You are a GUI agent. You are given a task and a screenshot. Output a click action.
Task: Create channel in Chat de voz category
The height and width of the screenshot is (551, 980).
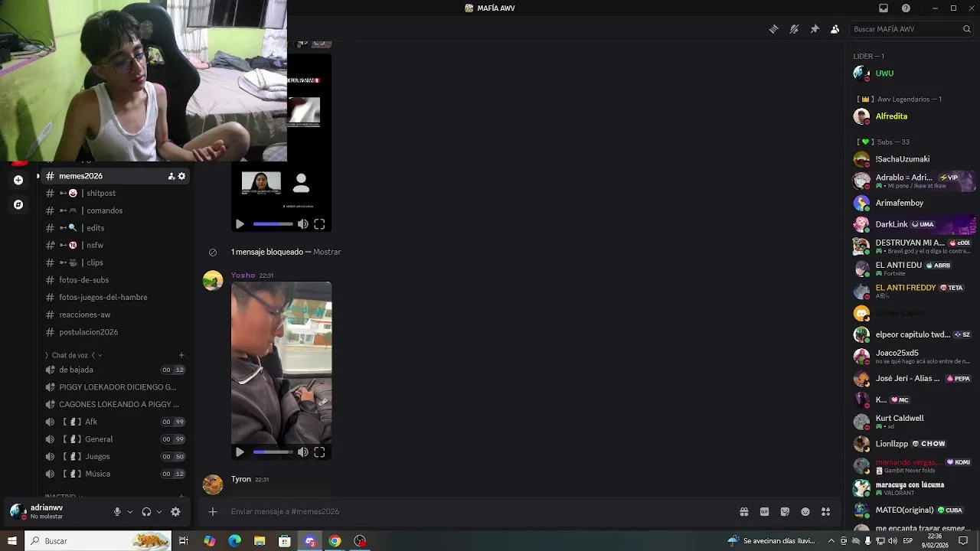(181, 355)
